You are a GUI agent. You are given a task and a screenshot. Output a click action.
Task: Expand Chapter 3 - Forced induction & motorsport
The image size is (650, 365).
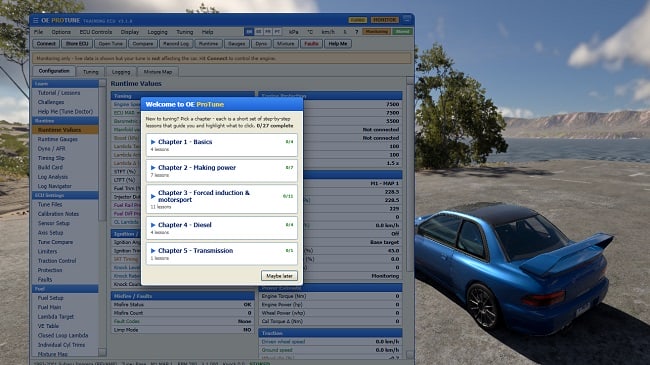[x=222, y=199]
